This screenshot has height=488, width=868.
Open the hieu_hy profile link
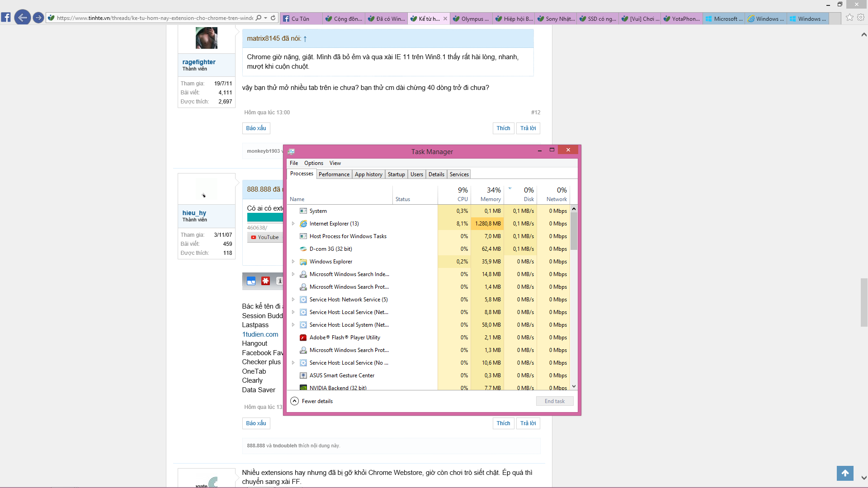click(194, 213)
